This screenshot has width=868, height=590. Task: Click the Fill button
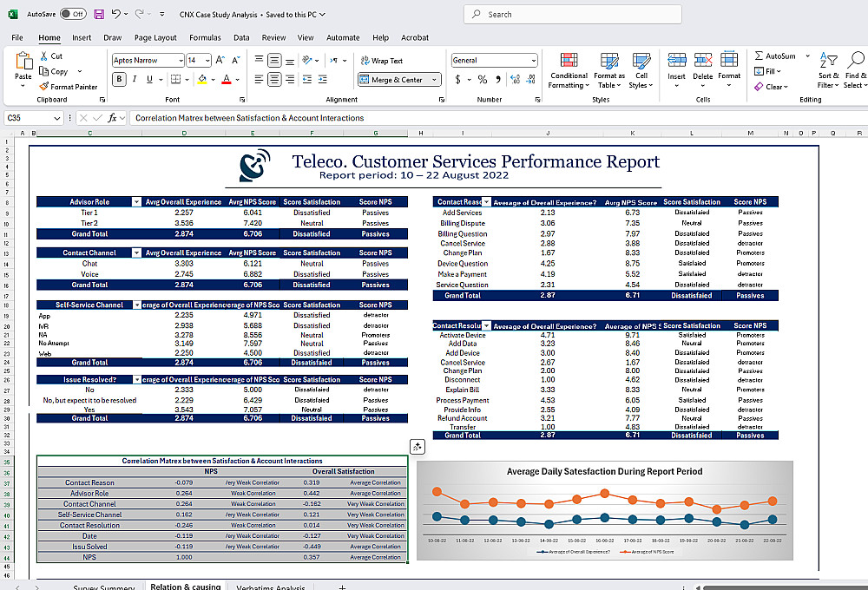tap(768, 71)
